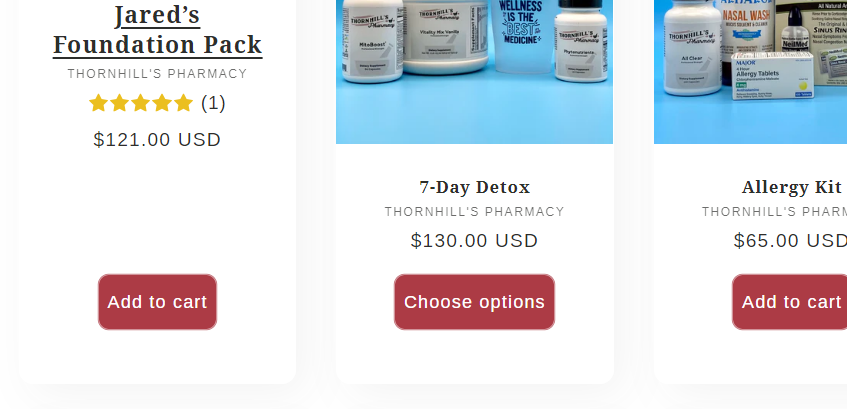
Task: Click the last gold star in the rating
Action: (183, 103)
